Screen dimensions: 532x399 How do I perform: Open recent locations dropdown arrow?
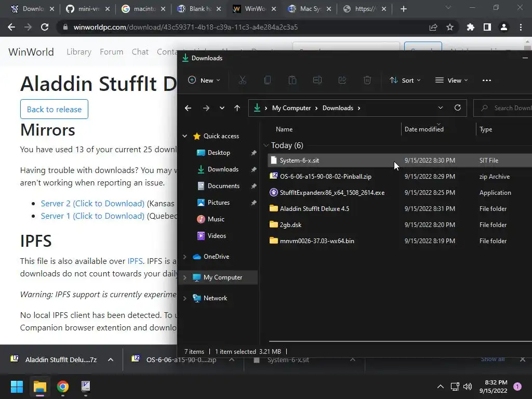[x=222, y=108]
